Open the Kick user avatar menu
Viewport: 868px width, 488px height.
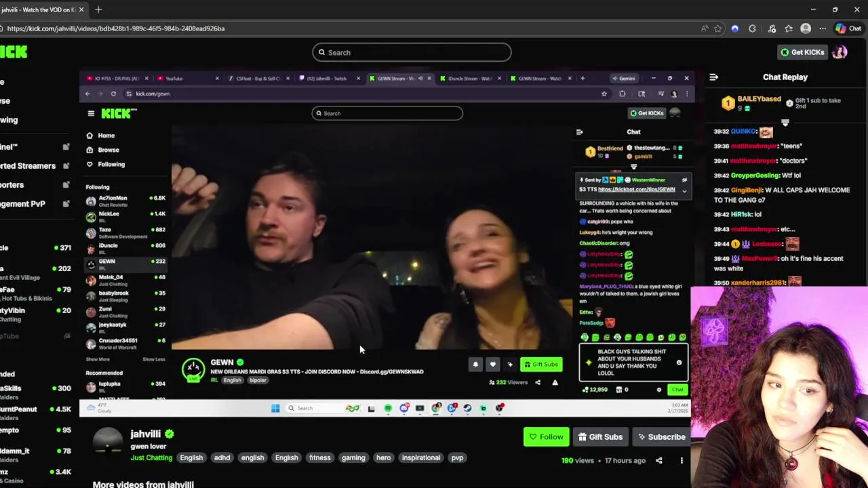pyautogui.click(x=840, y=52)
